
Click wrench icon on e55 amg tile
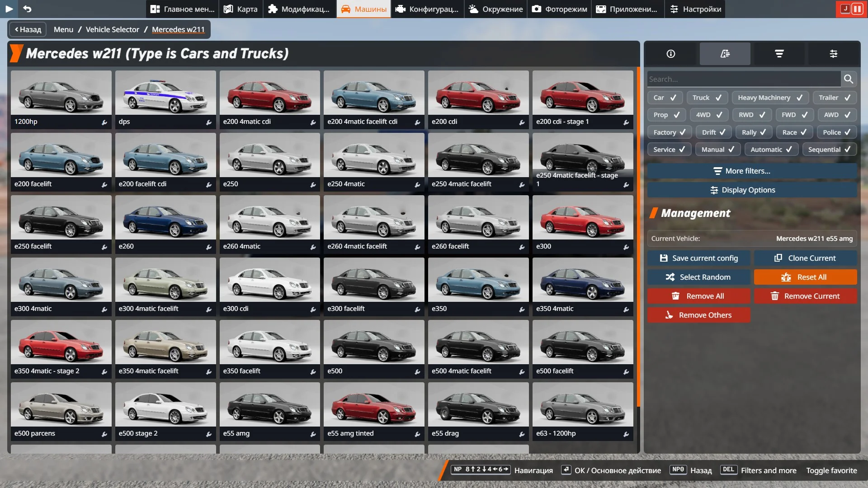[313, 434]
